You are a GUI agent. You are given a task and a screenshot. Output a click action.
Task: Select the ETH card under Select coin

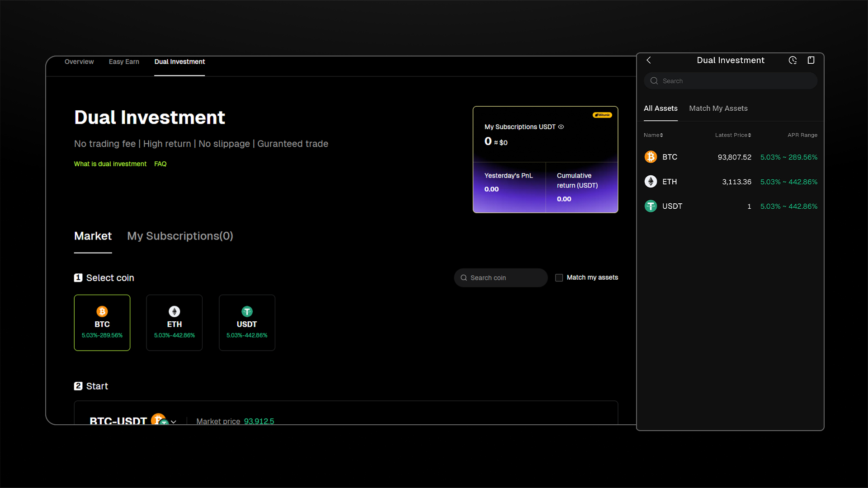tap(174, 323)
